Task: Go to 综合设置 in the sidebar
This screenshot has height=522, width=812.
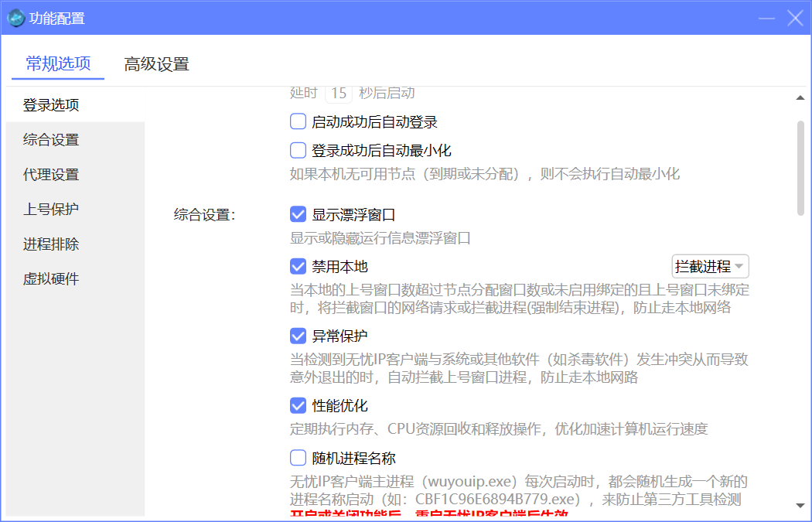Action: pyautogui.click(x=51, y=140)
